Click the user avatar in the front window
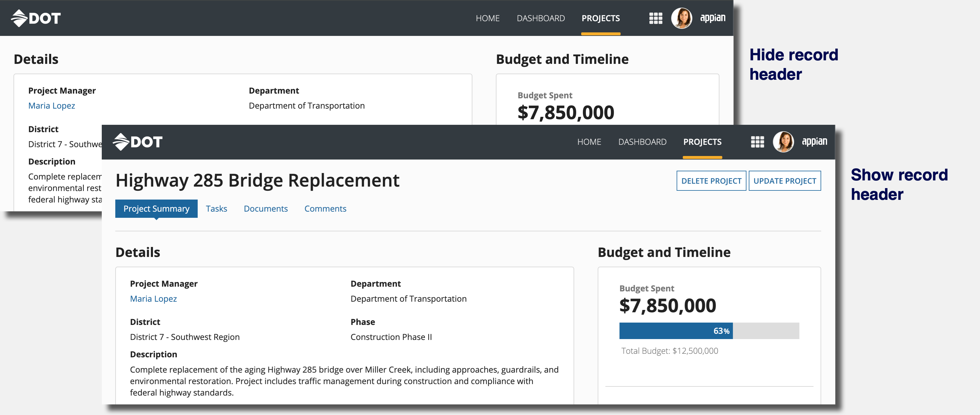Image resolution: width=980 pixels, height=415 pixels. pyautogui.click(x=783, y=142)
